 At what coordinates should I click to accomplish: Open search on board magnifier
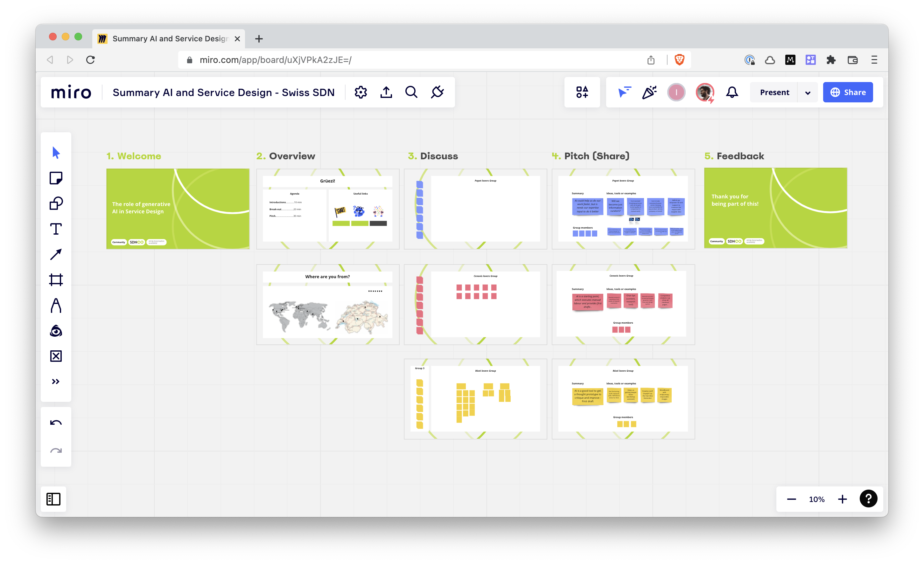pos(411,92)
